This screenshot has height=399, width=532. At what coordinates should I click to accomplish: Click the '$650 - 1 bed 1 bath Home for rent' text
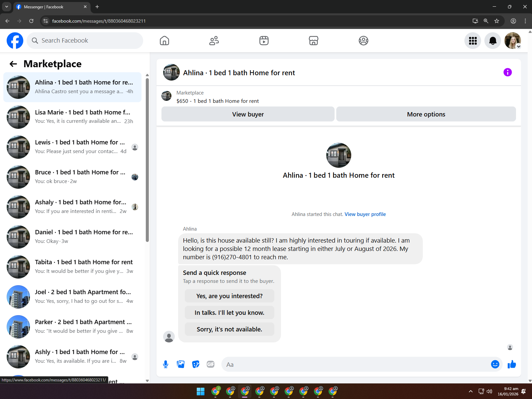[x=217, y=101]
